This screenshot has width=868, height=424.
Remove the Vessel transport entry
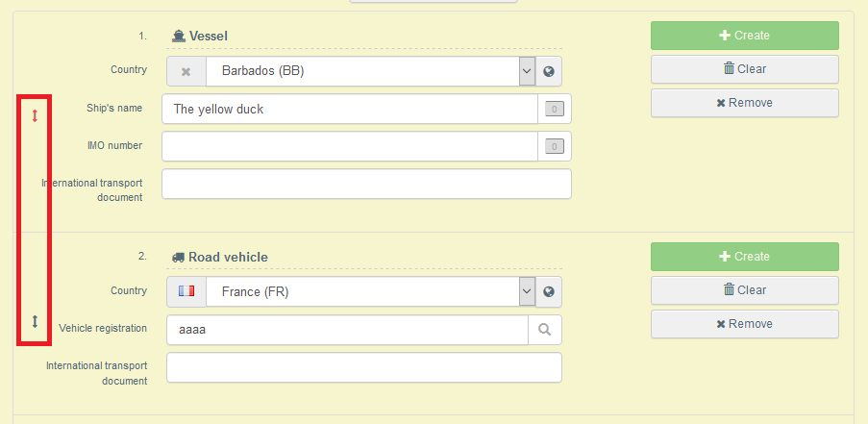coord(745,103)
